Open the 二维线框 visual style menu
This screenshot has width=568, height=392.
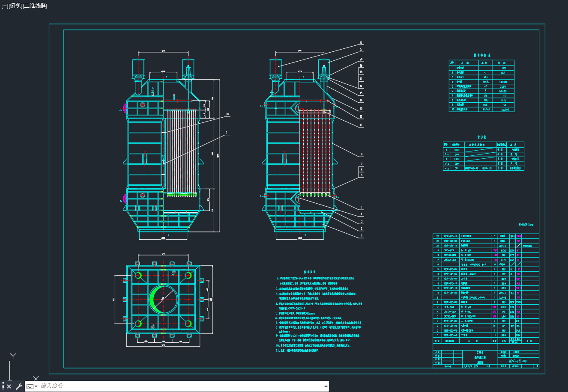[x=35, y=6]
